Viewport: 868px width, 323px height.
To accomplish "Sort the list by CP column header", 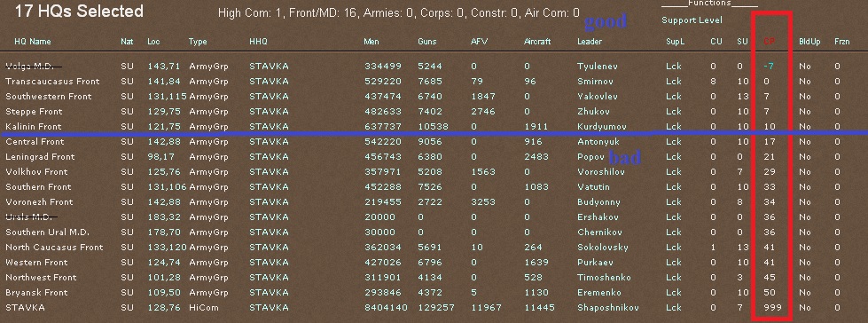I will (x=770, y=42).
